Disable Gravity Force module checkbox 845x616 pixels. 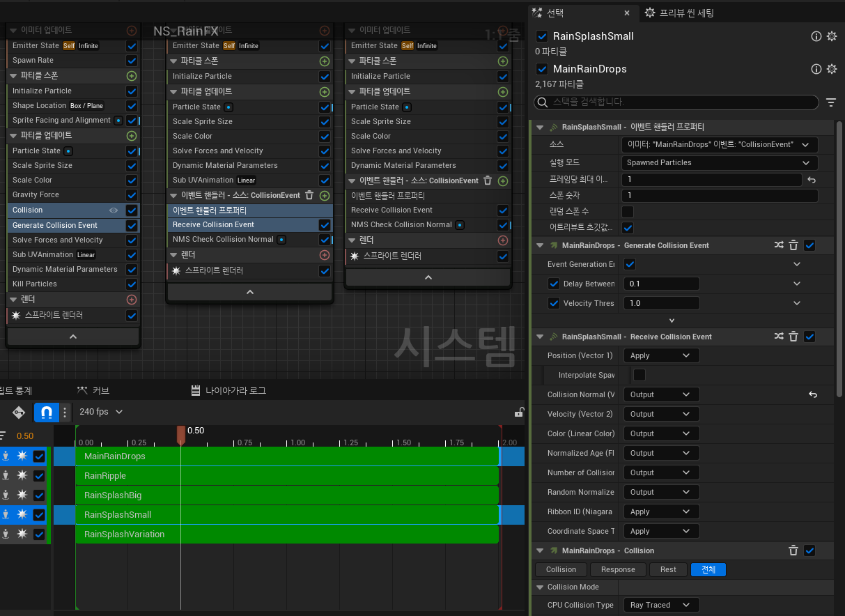click(x=132, y=195)
